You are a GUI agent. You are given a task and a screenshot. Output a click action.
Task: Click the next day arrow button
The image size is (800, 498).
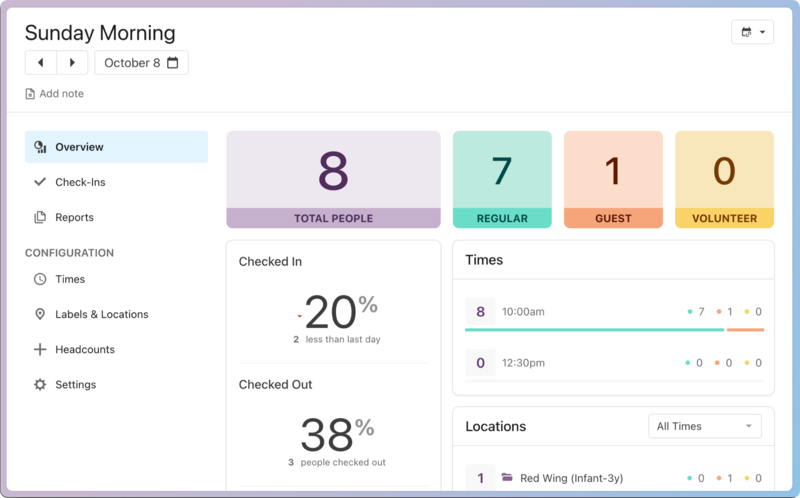point(72,63)
